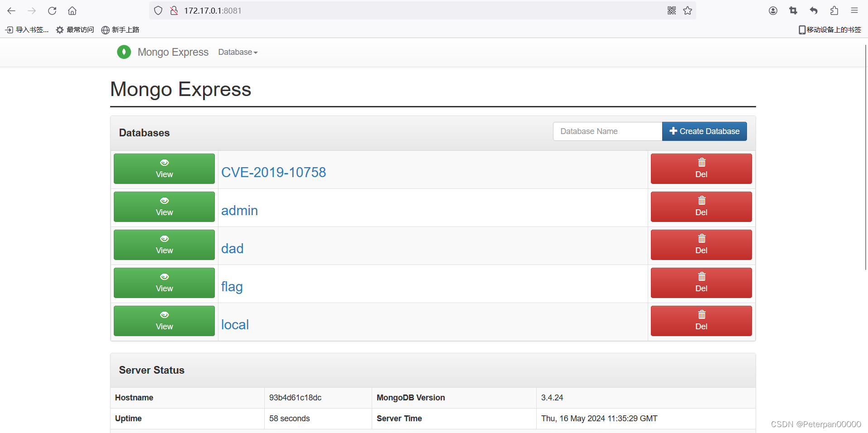This screenshot has height=433, width=868.
Task: Click the undo arrow toolbar icon
Action: (x=814, y=10)
